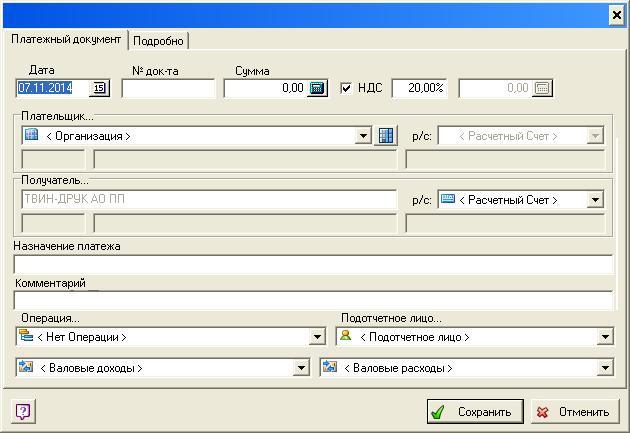The height and width of the screenshot is (433, 630).
Task: Click the Назначение платежа text field
Action: pyautogui.click(x=313, y=264)
